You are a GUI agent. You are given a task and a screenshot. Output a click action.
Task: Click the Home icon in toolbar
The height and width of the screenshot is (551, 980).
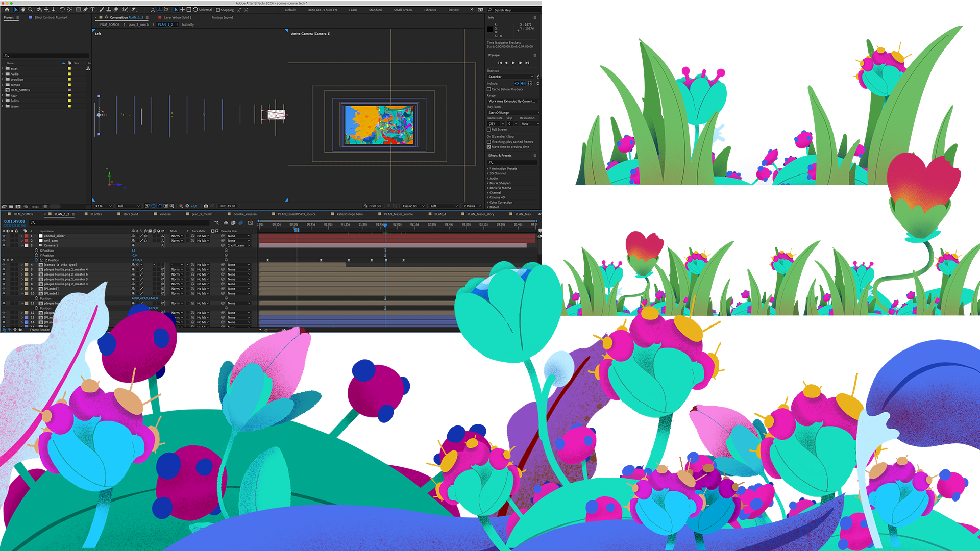[7, 9]
